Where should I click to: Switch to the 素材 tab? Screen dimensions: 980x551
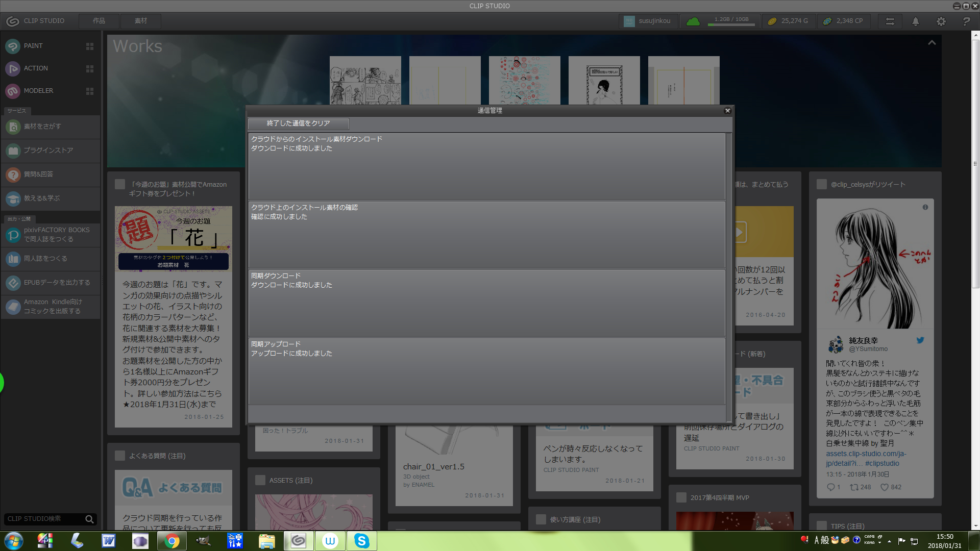[x=141, y=21]
